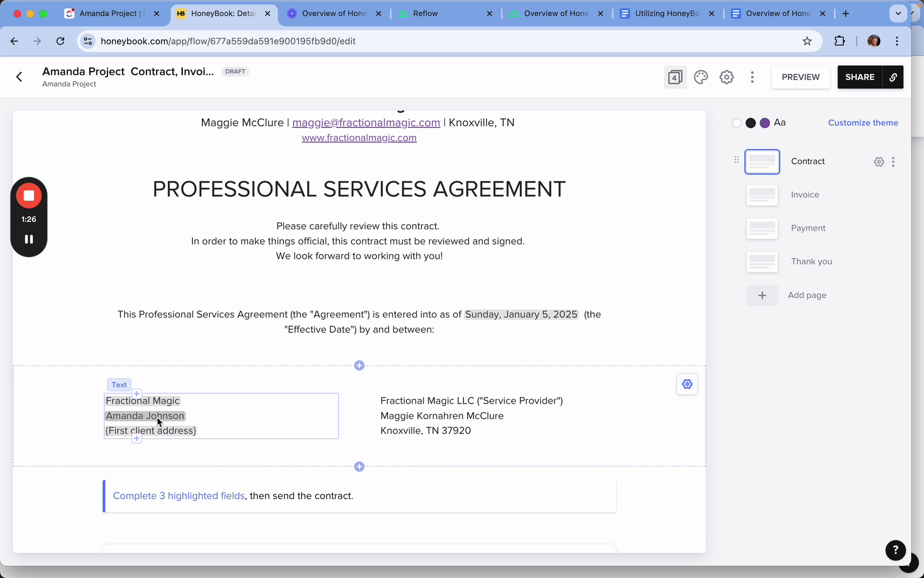
Task: Open Contract page settings gear
Action: click(879, 162)
